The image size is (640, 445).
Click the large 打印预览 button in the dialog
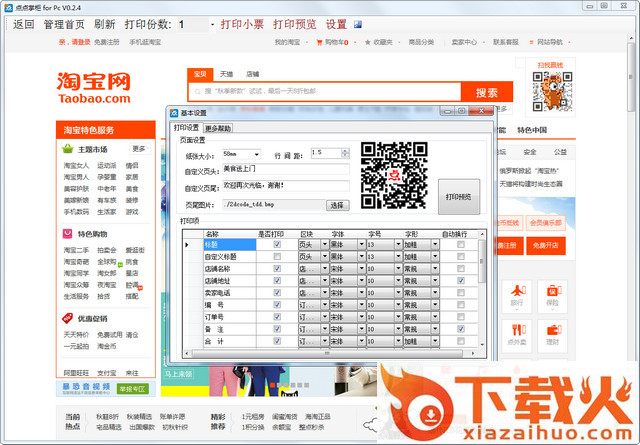(x=459, y=197)
